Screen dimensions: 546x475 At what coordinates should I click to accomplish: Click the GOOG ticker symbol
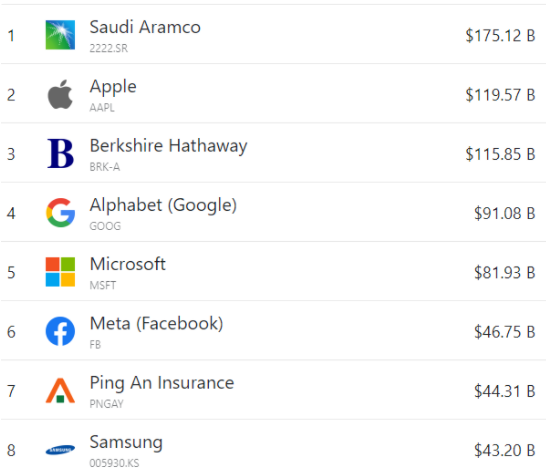pyautogui.click(x=105, y=226)
